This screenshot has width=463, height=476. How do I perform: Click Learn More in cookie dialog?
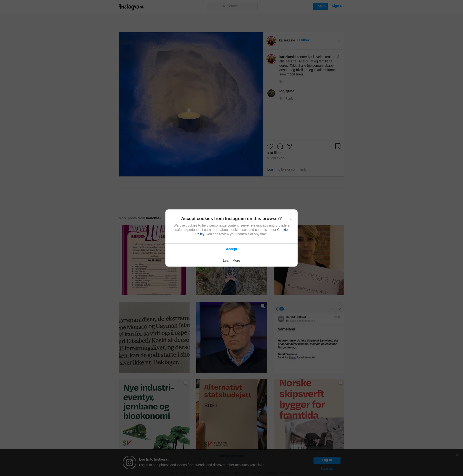[x=231, y=261]
